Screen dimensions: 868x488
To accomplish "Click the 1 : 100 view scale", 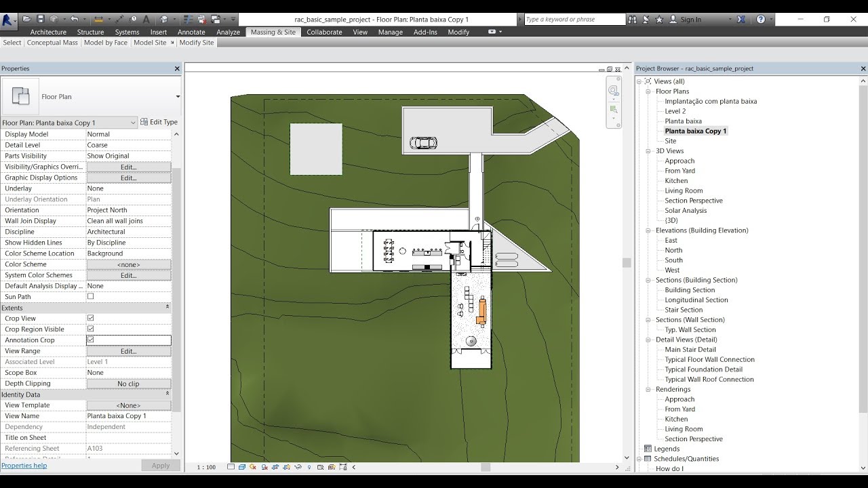I will (206, 467).
